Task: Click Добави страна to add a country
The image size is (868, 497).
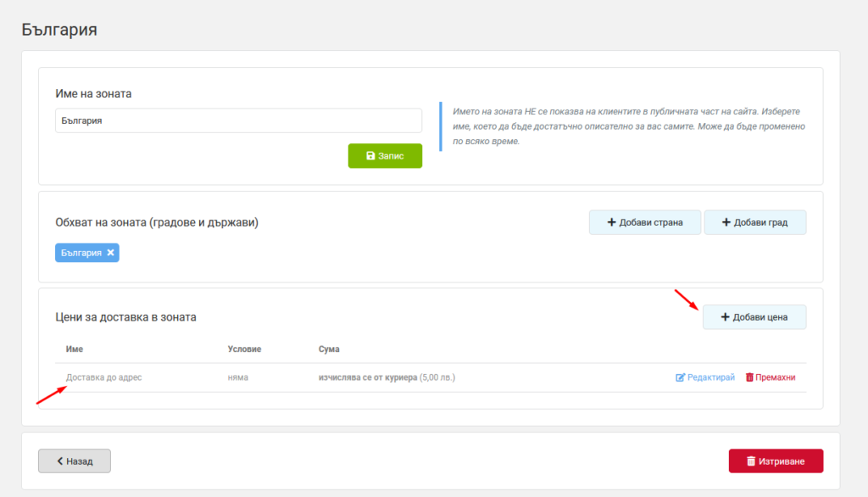Action: coord(645,222)
